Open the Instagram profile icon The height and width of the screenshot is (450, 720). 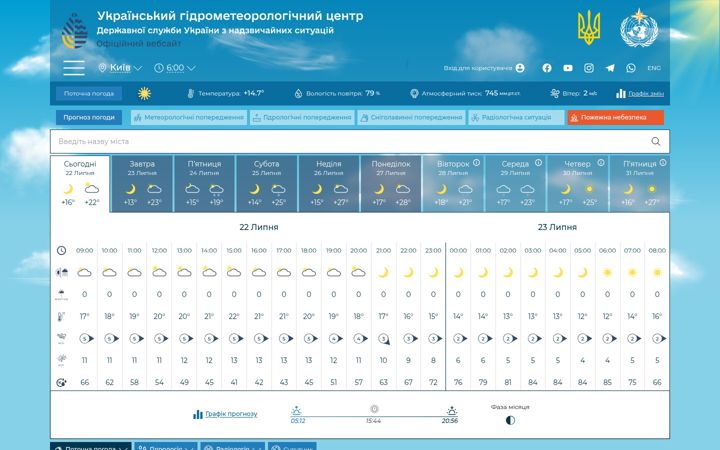click(x=589, y=68)
